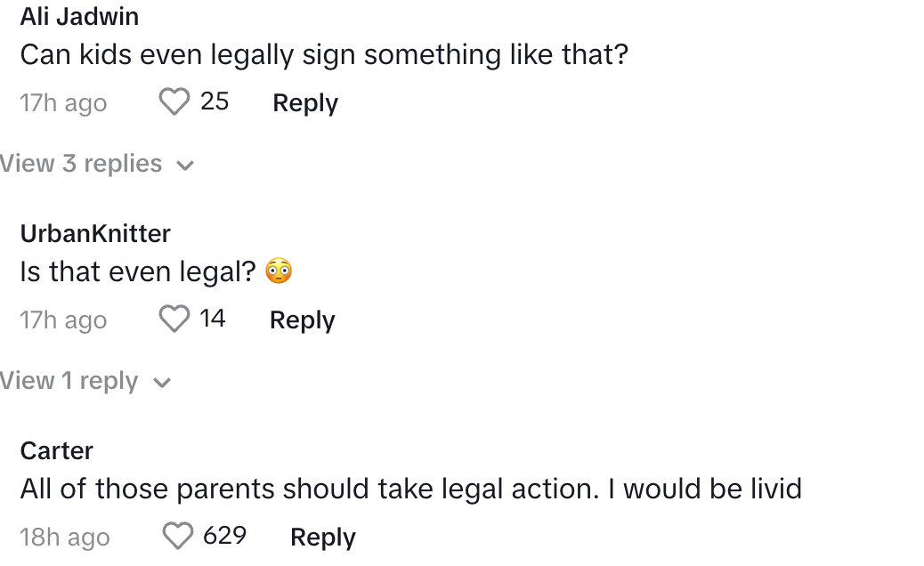The image size is (924, 566).
Task: Reply to Carter's comment
Action: 323,538
